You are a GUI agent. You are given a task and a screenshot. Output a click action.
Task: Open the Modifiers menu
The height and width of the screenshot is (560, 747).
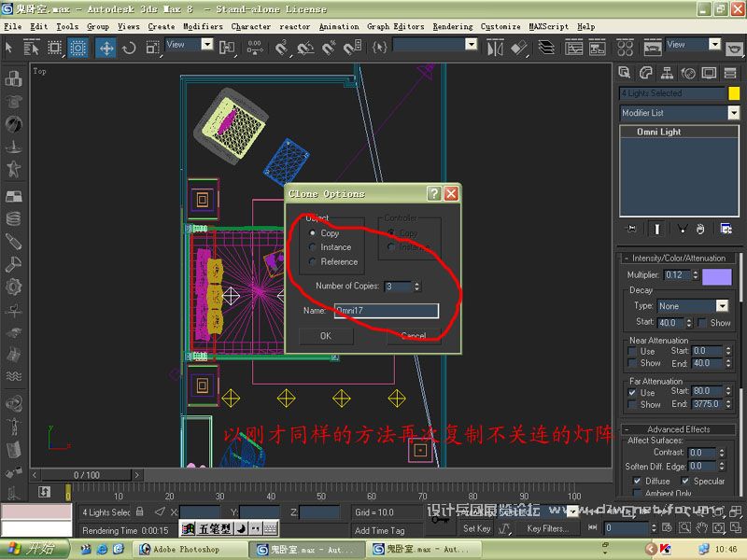point(203,27)
